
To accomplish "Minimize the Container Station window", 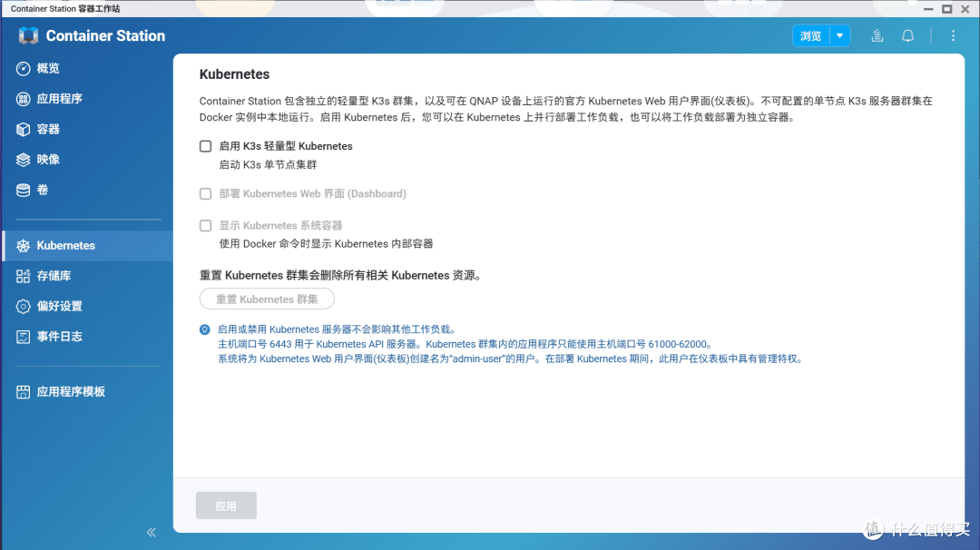I will (x=928, y=9).
